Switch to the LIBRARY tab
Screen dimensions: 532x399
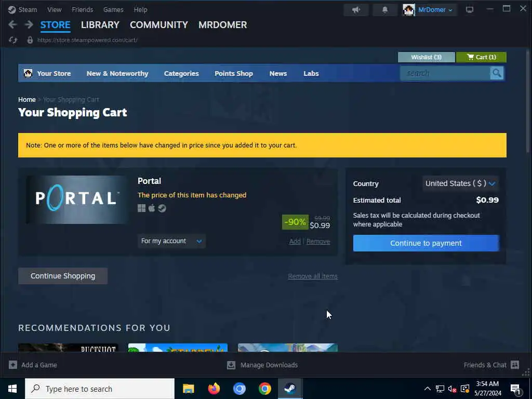100,25
